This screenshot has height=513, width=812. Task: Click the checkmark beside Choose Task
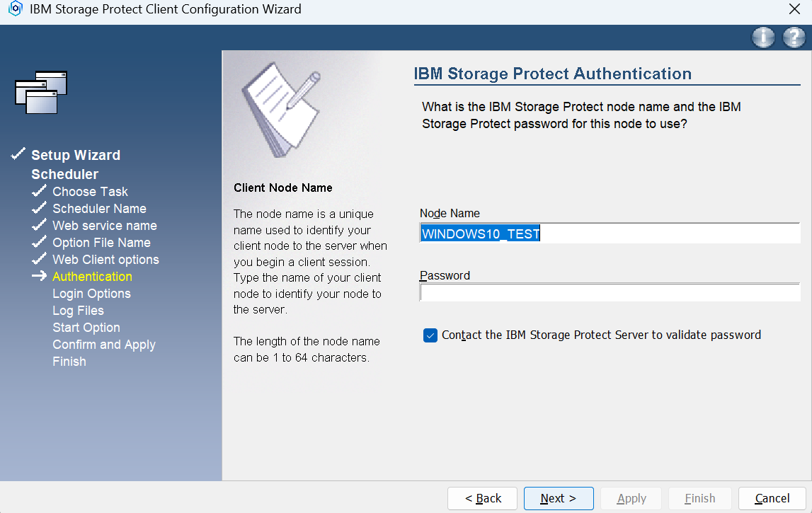point(40,191)
